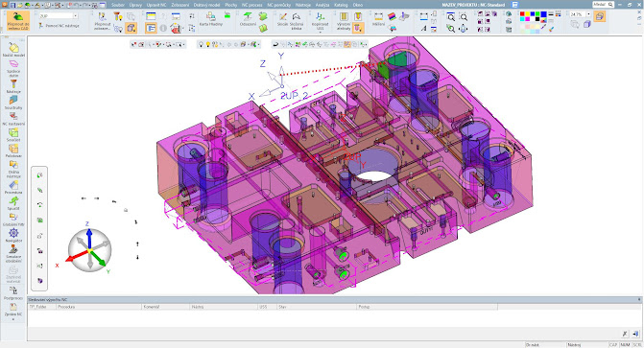The height and width of the screenshot is (348, 644).
Task: Toggle highlighted transparent display mode button
Action: tap(599, 15)
